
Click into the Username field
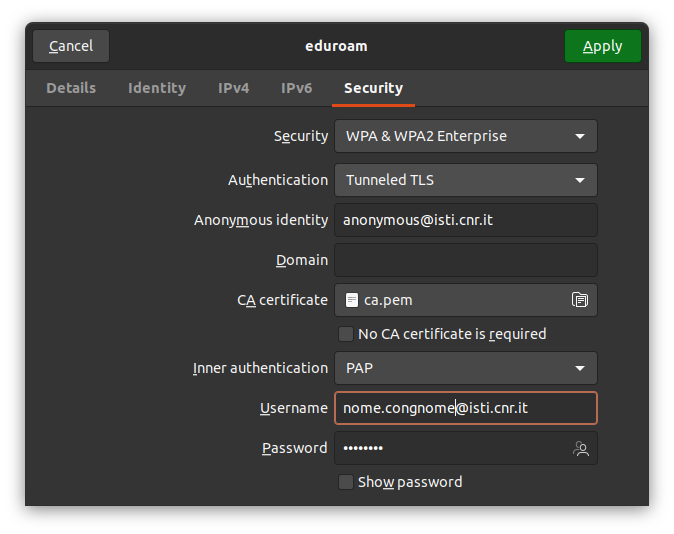[465, 408]
